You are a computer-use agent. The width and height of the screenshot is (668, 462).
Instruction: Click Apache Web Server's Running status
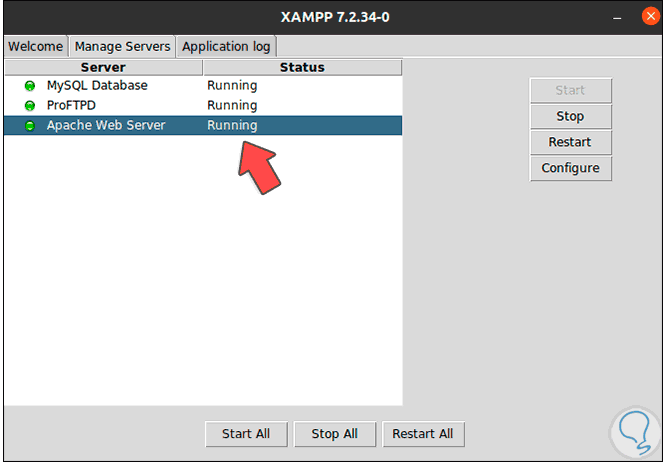(x=232, y=126)
